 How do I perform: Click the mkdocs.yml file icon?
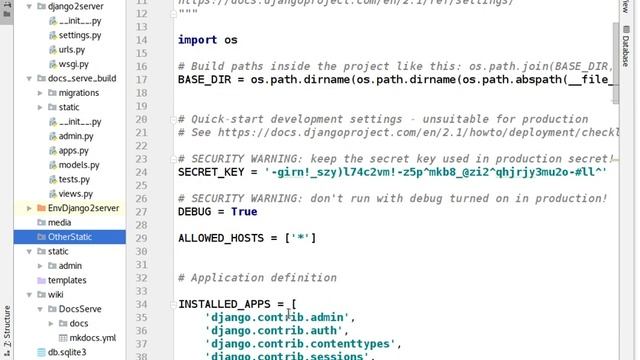tap(63, 338)
